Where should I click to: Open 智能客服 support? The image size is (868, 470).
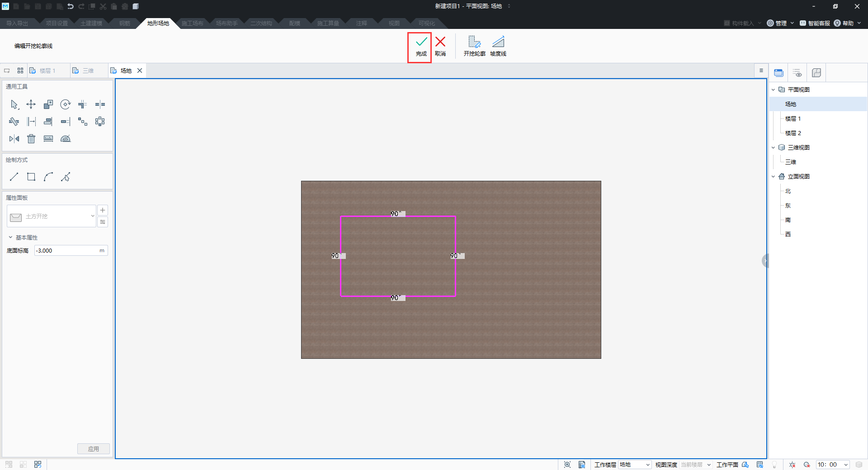click(815, 23)
